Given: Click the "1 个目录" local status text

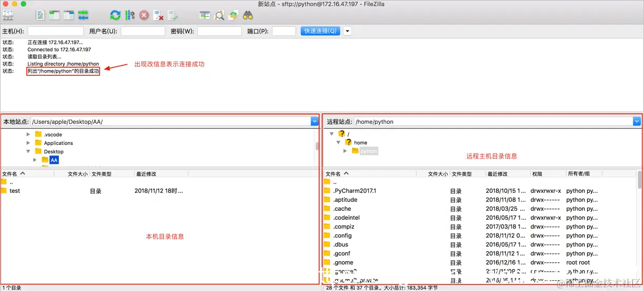Looking at the screenshot, I should [12, 288].
